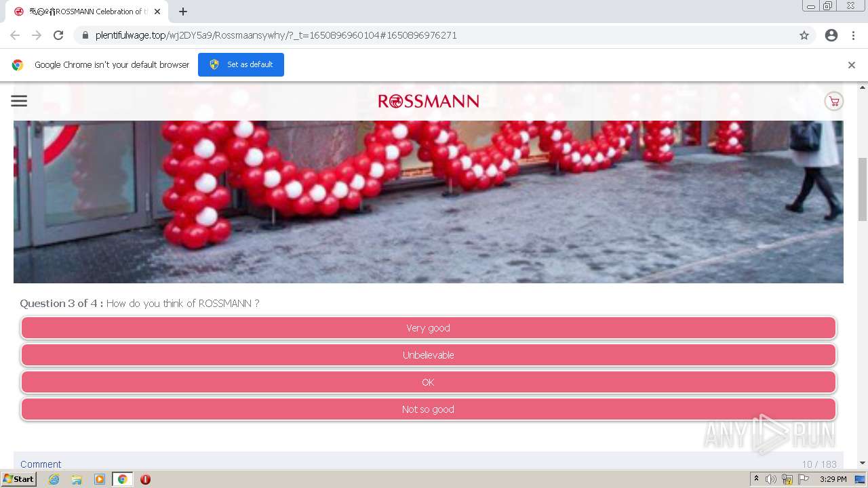Viewport: 868px width, 488px height.
Task: Click scrollbar down arrow
Action: point(863,464)
